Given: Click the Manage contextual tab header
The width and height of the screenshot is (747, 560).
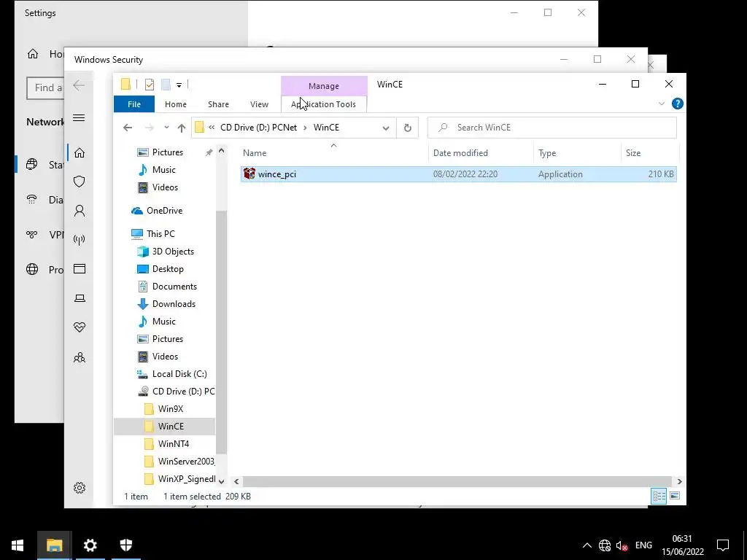Looking at the screenshot, I should click(324, 86).
